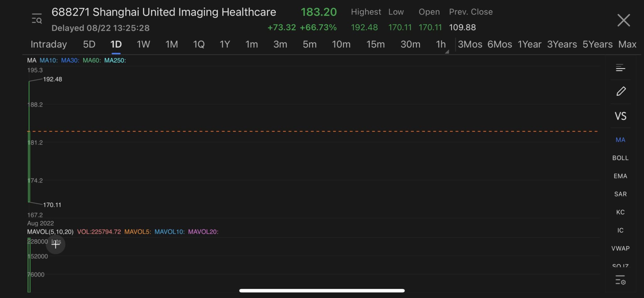Toggle the SAR indicator
Screen dimensions: 644x298
pyautogui.click(x=620, y=194)
